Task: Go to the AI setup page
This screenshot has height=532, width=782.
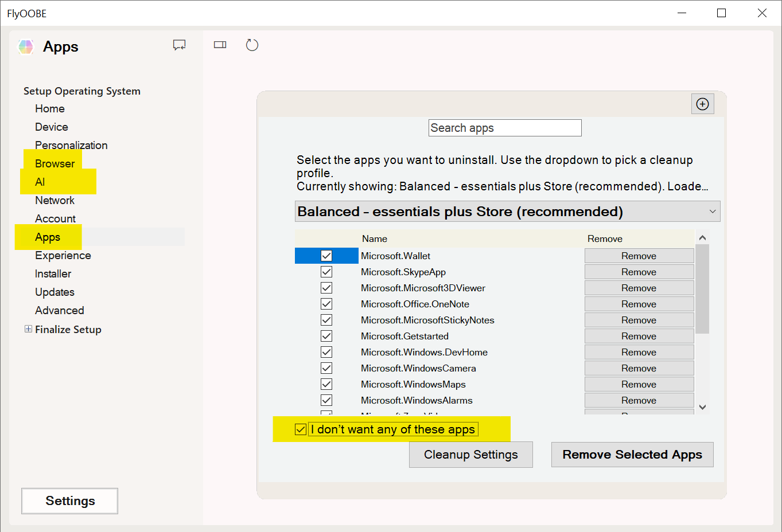Action: click(40, 182)
